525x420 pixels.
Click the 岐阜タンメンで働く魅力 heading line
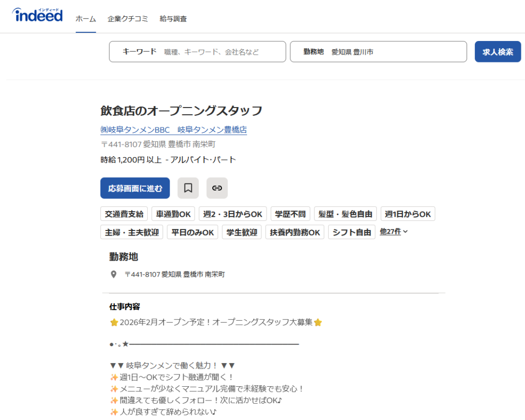click(172, 366)
